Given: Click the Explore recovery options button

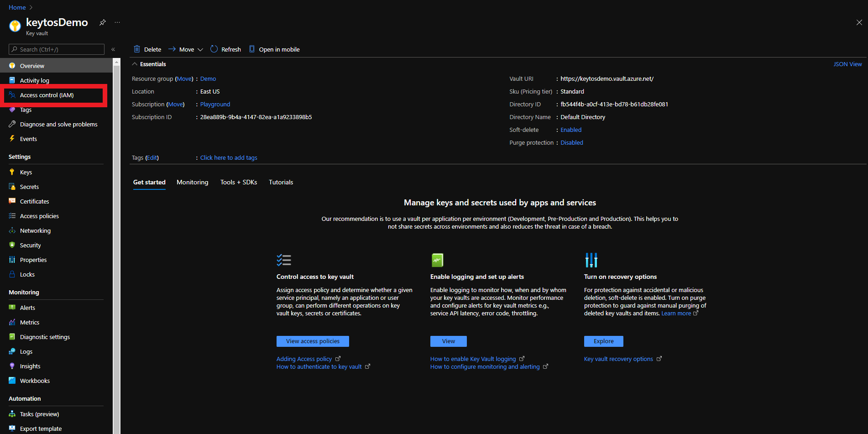Looking at the screenshot, I should coord(603,341).
